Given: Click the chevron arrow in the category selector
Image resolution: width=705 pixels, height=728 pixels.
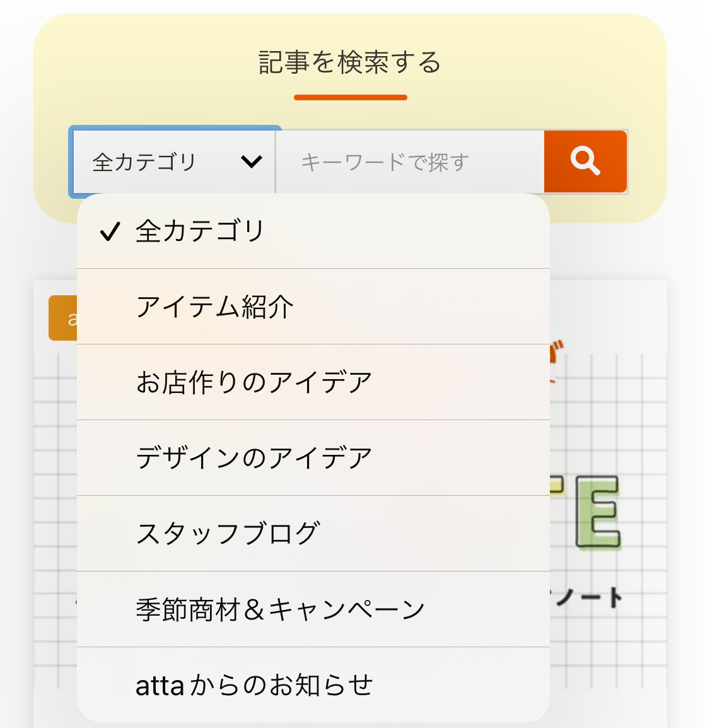Looking at the screenshot, I should coord(252,161).
